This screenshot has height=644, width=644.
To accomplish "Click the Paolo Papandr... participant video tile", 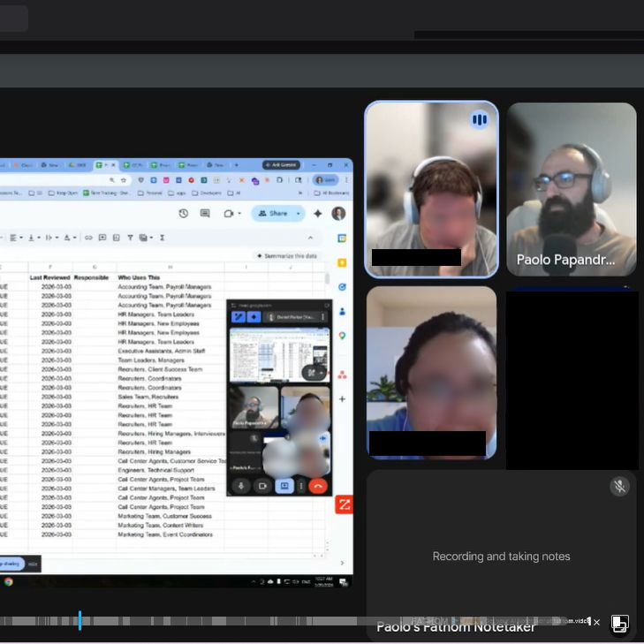I will click(572, 189).
